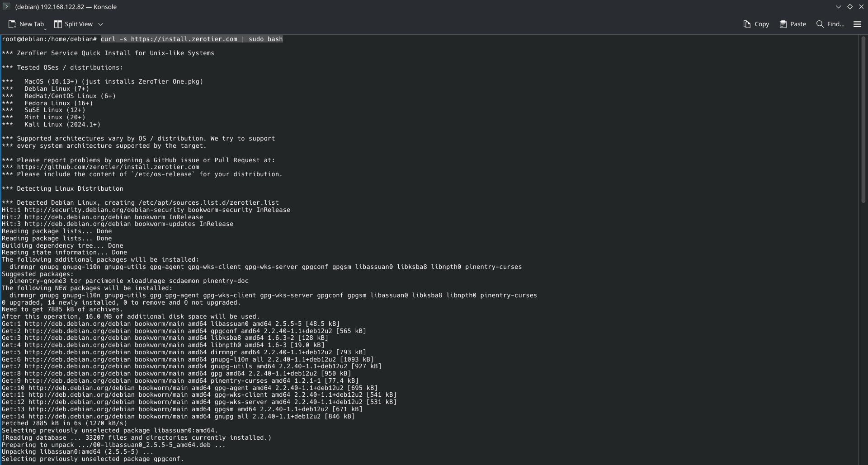Click the terminal scrollbar handle

[863, 119]
